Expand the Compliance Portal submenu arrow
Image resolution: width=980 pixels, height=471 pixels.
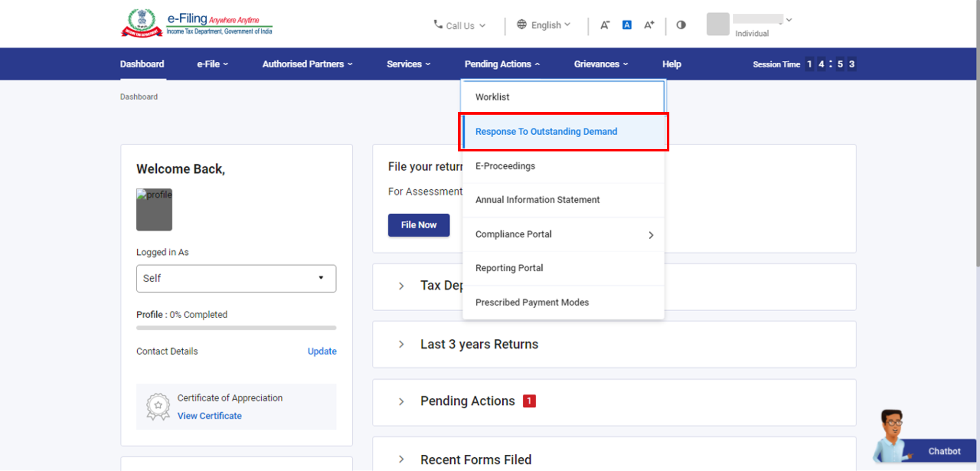[x=651, y=235]
